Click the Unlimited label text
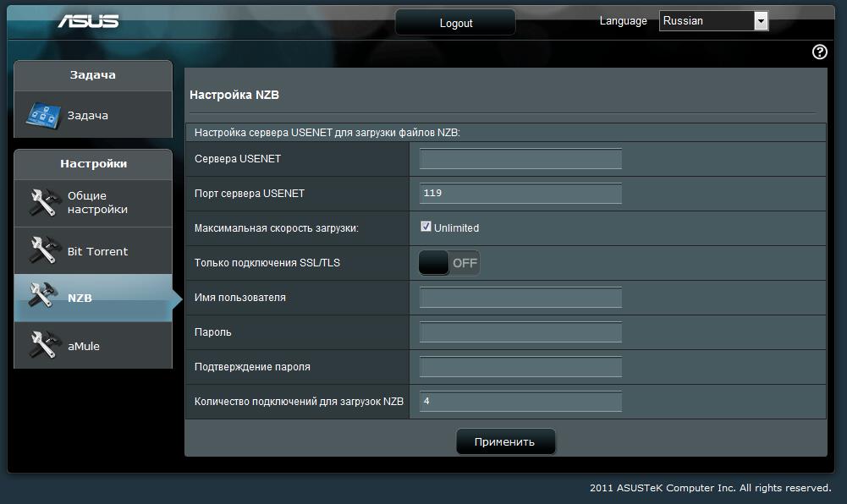Viewport: 847px width, 504px height. (456, 228)
